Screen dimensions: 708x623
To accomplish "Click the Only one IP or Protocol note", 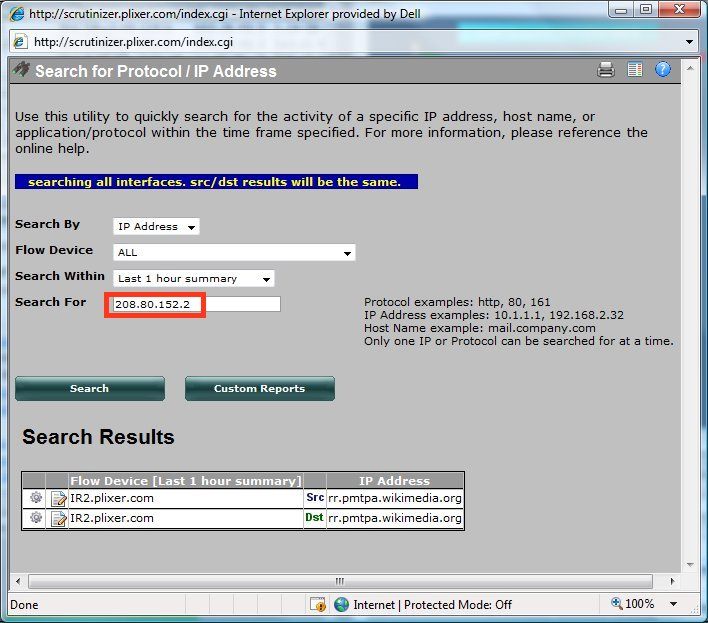I will coord(519,341).
